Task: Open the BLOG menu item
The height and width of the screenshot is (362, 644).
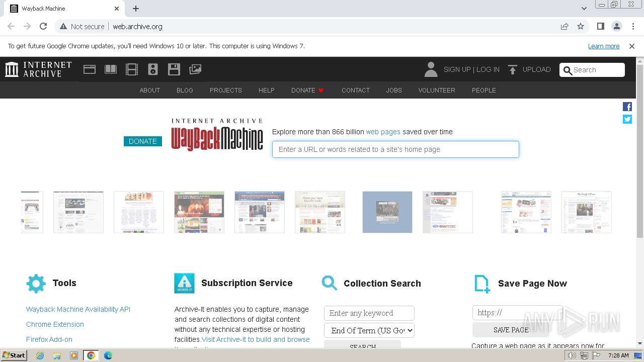Action: point(185,90)
